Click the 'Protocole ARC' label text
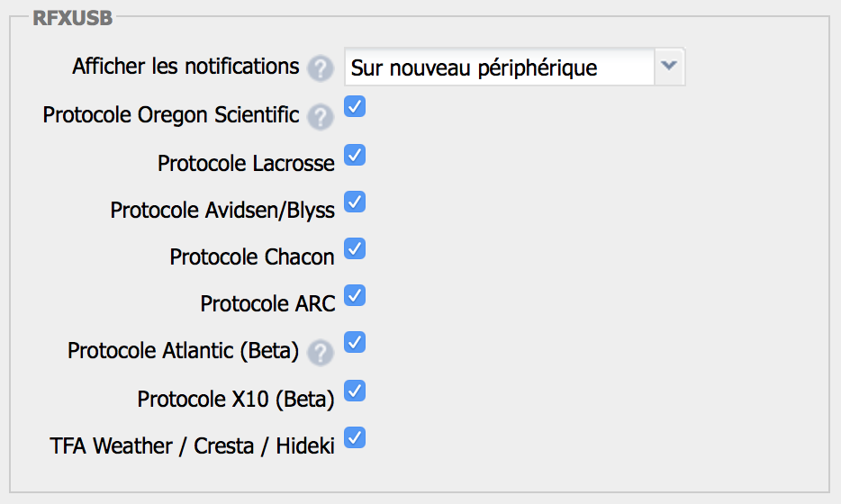Image resolution: width=841 pixels, height=504 pixels. (x=267, y=303)
